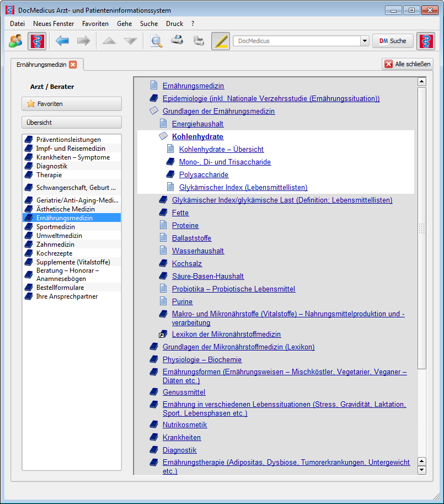Click the DM Suche button
Image resolution: width=444 pixels, height=504 pixels.
point(393,41)
